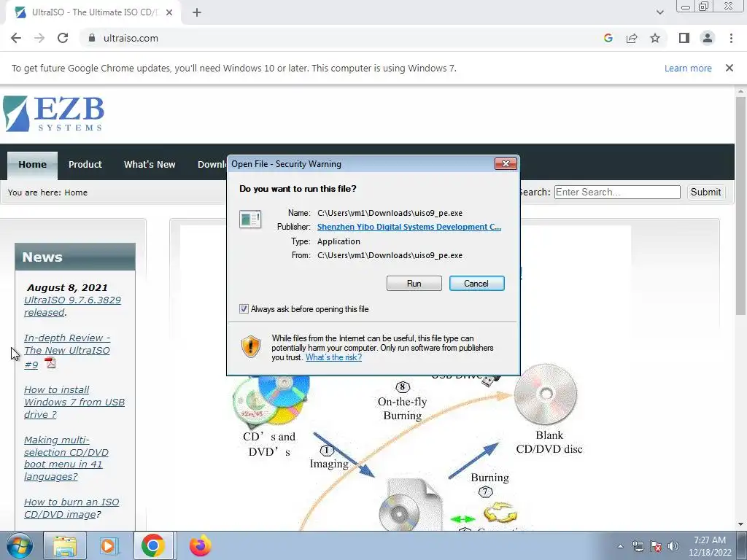Click Run in Security Warning dialog
Image resolution: width=747 pixels, height=560 pixels.
point(414,284)
